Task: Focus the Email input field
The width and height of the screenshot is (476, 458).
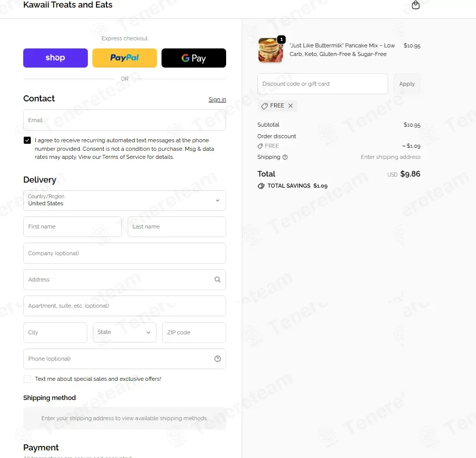Action: click(125, 120)
